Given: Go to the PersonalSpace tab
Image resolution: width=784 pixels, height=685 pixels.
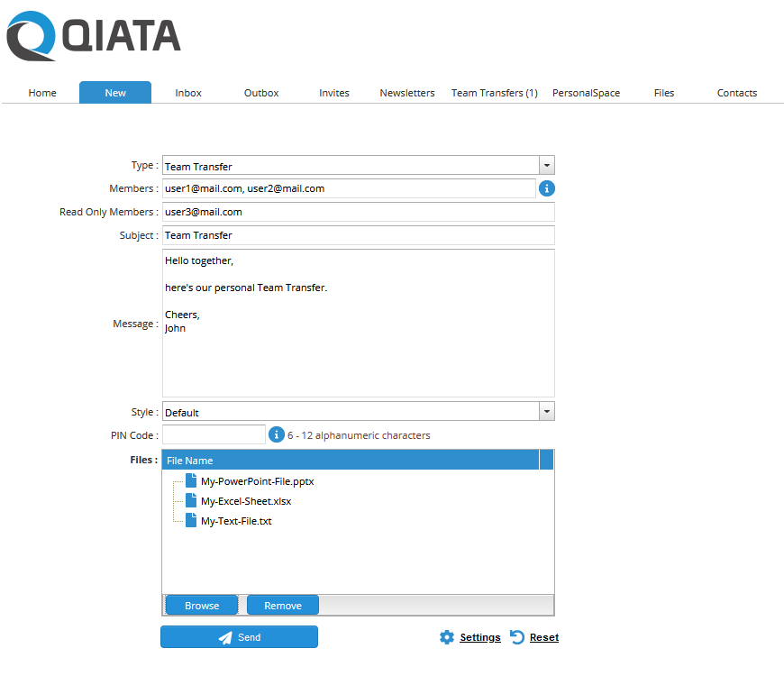Looking at the screenshot, I should [586, 93].
